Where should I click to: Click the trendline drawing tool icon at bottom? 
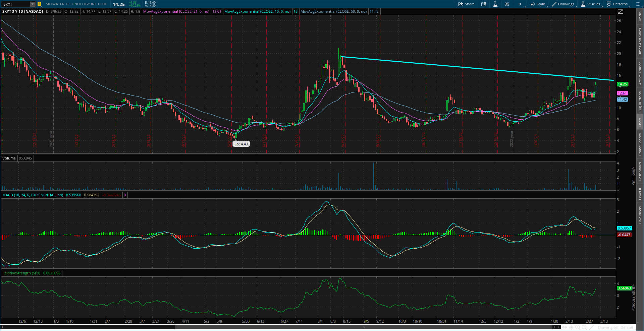[591, 327]
